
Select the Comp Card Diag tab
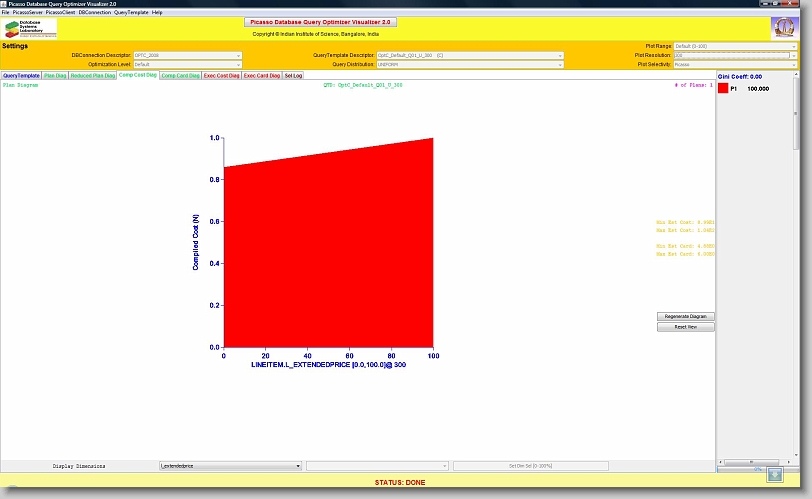[180, 75]
